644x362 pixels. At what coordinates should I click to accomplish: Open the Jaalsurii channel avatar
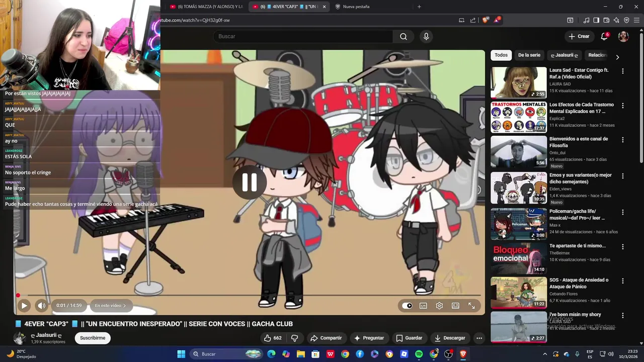coord(20,338)
